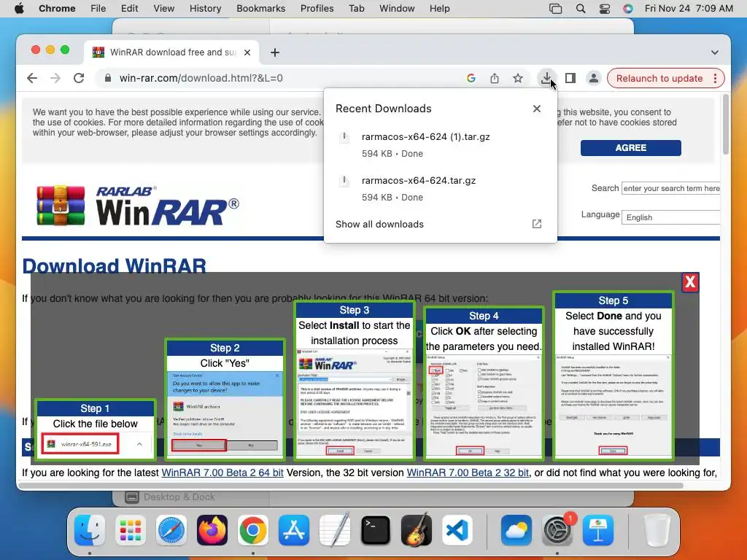This screenshot has height=560, width=747.
Task: Click file icon of rarmacos-x64-624 (1).tar.gz
Action: [344, 137]
